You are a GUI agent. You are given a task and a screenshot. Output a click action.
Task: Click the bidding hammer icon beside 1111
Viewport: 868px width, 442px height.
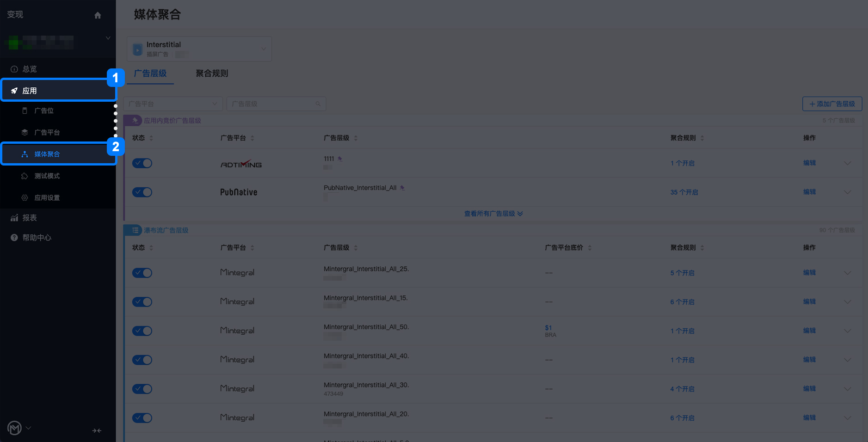[x=340, y=159]
